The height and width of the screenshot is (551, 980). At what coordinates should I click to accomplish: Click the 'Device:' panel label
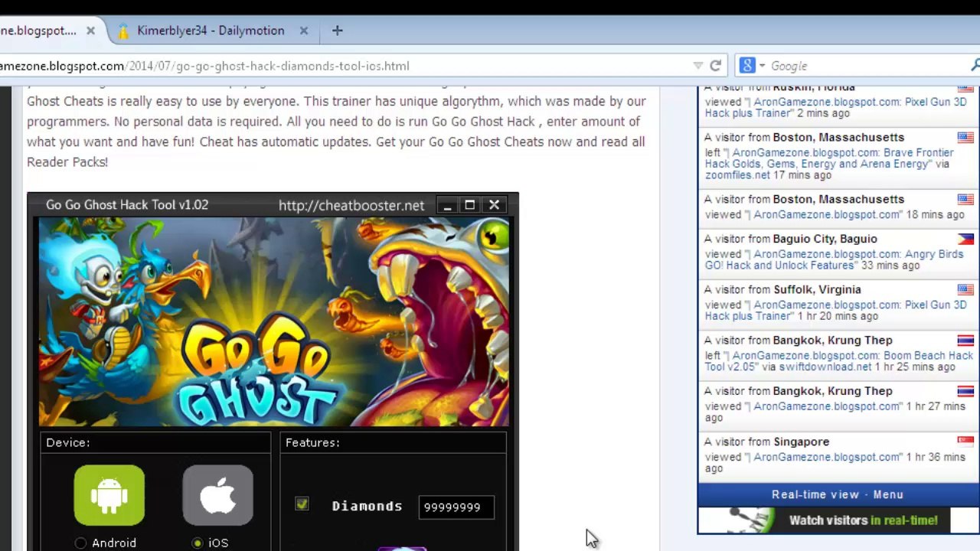click(68, 442)
